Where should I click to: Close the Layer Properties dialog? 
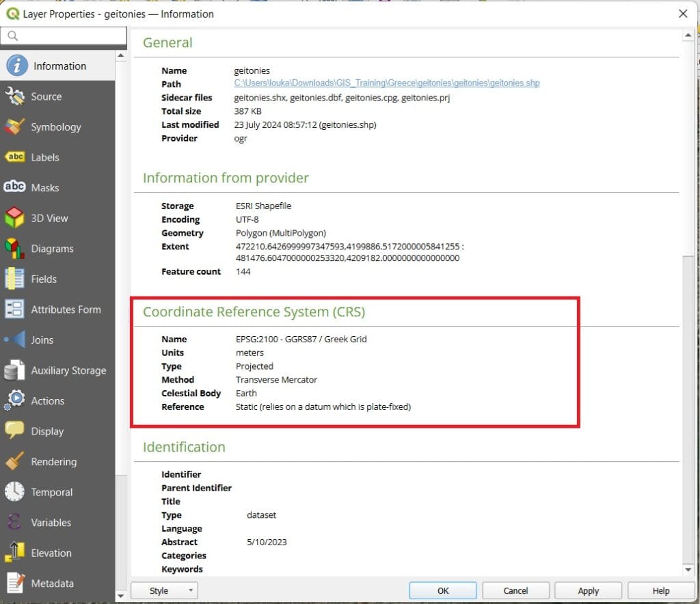(x=683, y=14)
